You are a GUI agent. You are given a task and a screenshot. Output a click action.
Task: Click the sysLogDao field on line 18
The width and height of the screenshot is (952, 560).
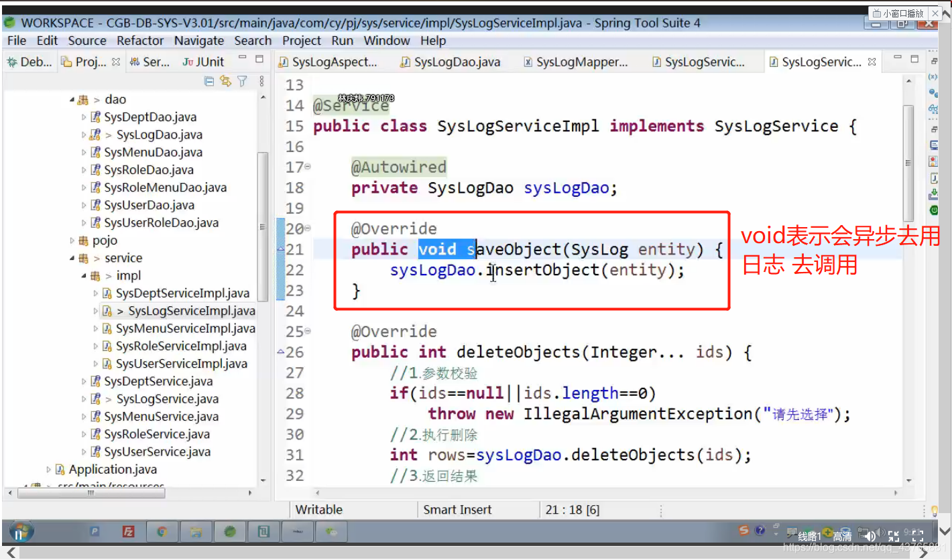click(567, 188)
